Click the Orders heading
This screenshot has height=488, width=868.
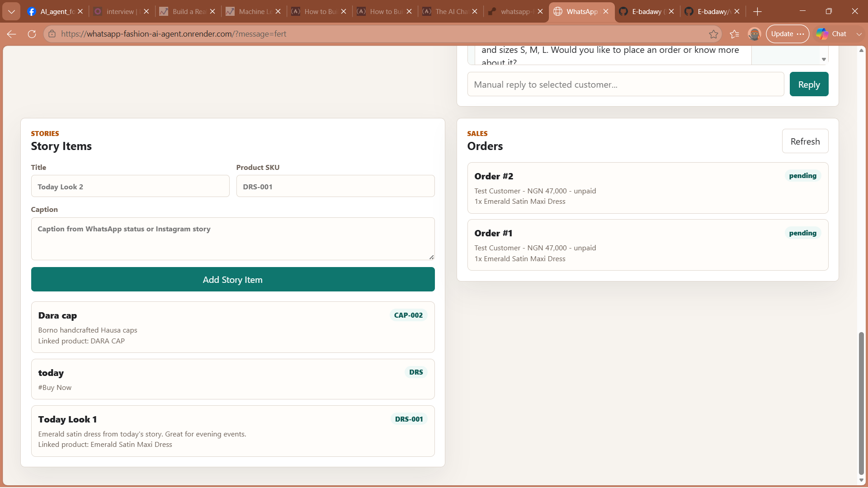coord(485,146)
